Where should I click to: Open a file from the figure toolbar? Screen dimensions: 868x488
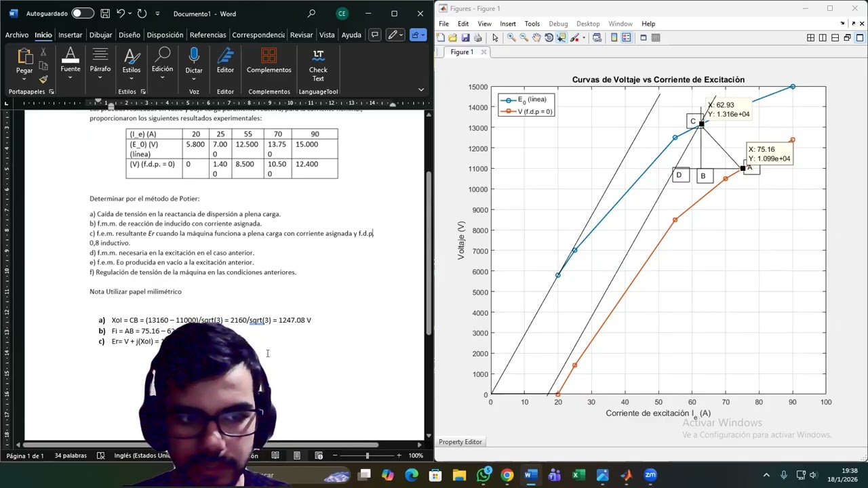point(453,38)
